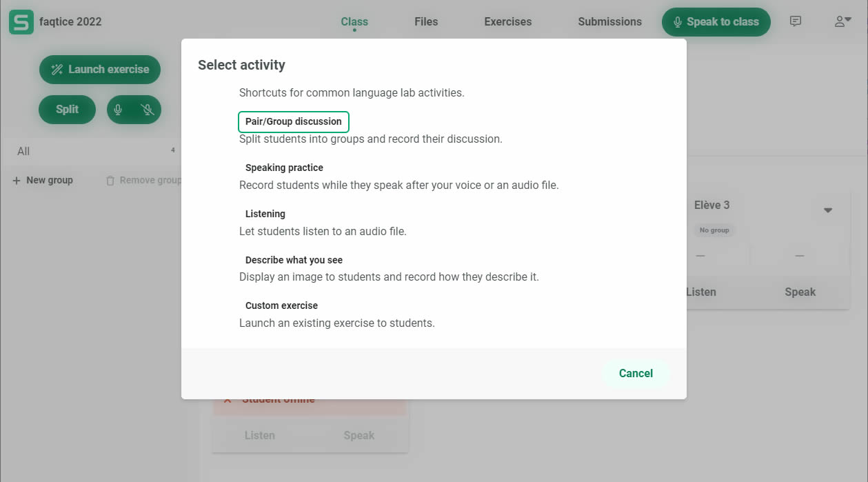Select Describe what you see activity
868x482 pixels.
294,260
